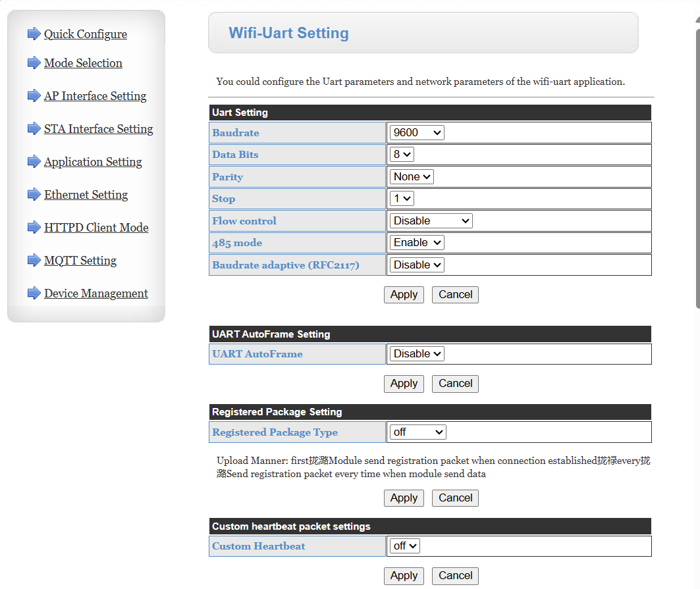Click the arrow icon beside Quick Configure

[34, 34]
